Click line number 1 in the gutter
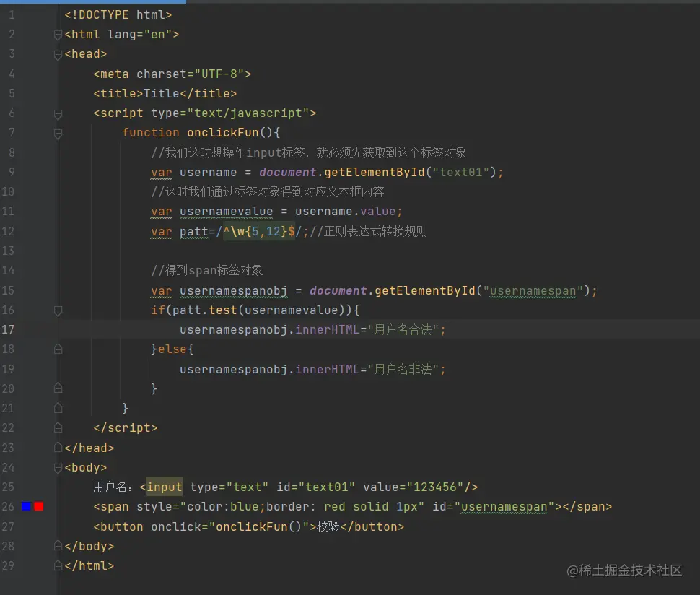This screenshot has height=595, width=700. click(x=12, y=14)
